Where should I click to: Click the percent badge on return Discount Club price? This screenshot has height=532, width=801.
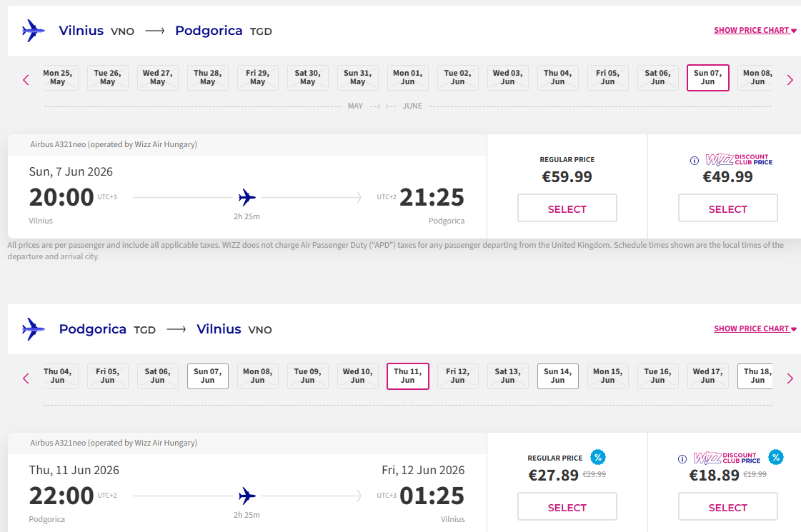(775, 457)
